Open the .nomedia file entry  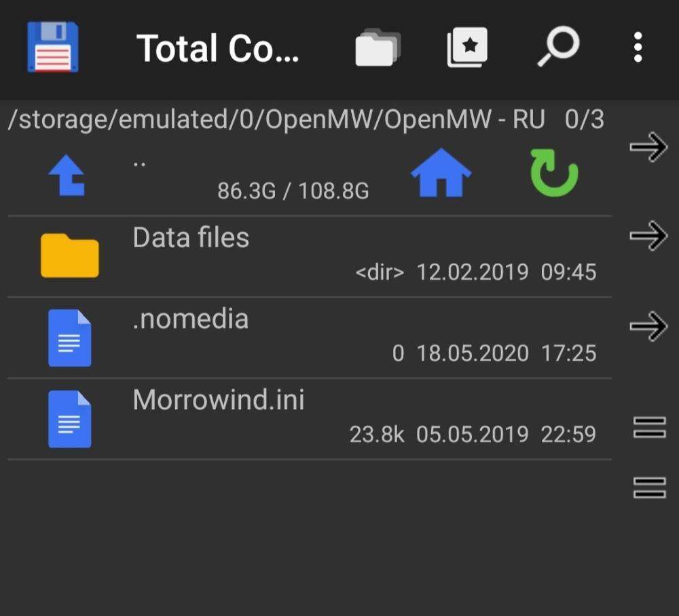(310, 338)
